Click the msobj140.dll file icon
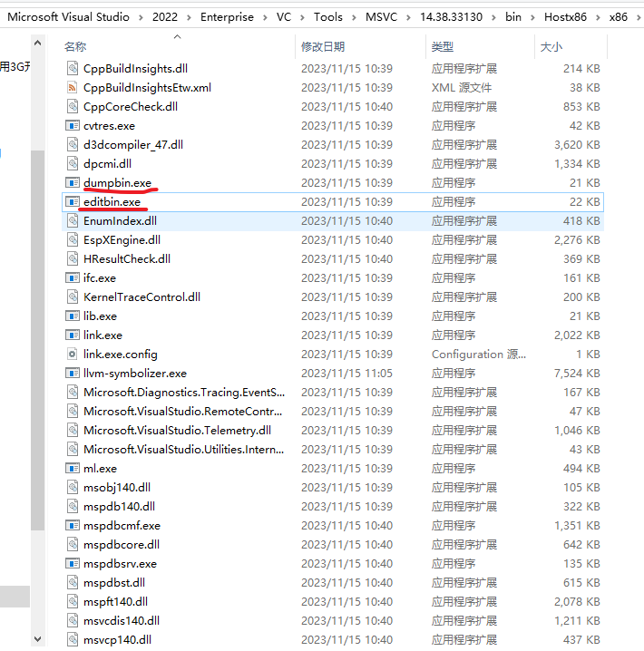The height and width of the screenshot is (651, 644). tap(73, 488)
